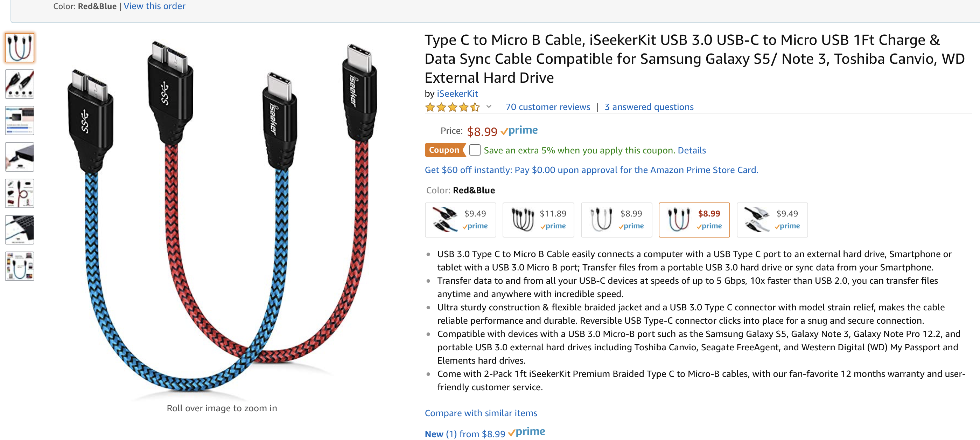The width and height of the screenshot is (980, 440).
Task: View the seventh compatibility thumbnail image
Action: tap(19, 267)
